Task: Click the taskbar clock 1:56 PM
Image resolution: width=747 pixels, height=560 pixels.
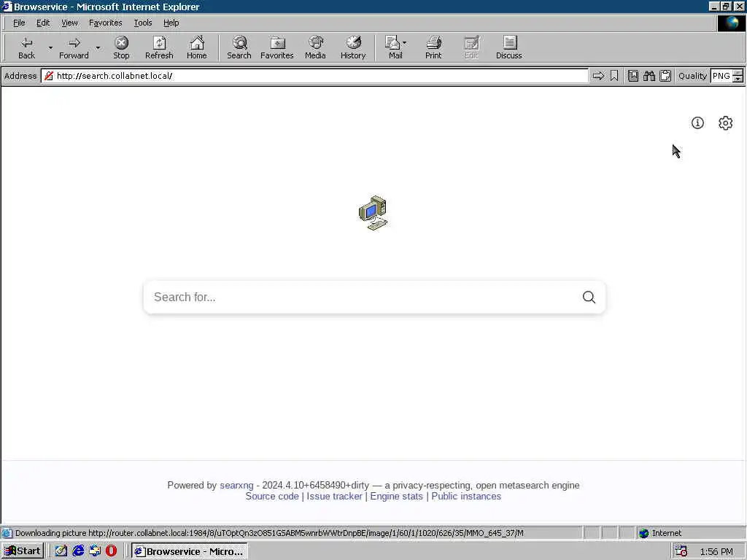Action: (716, 551)
